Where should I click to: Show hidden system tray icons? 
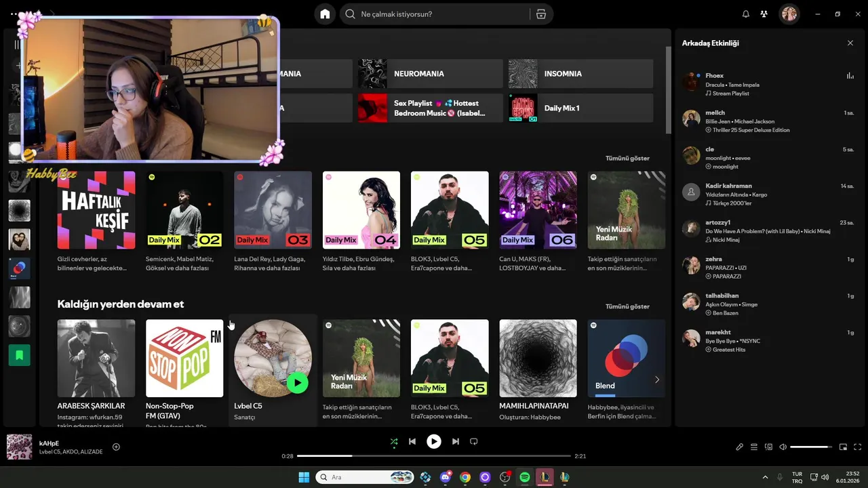[766, 477]
